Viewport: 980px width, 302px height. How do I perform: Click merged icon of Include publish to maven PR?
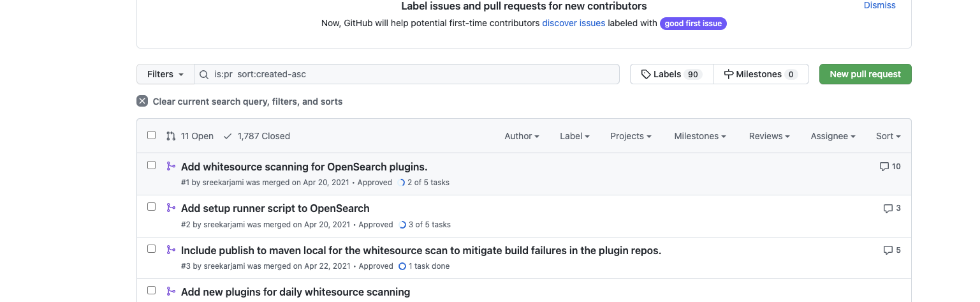click(171, 250)
